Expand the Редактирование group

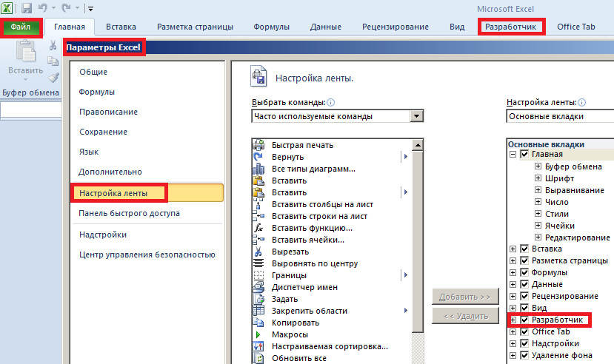(x=538, y=237)
